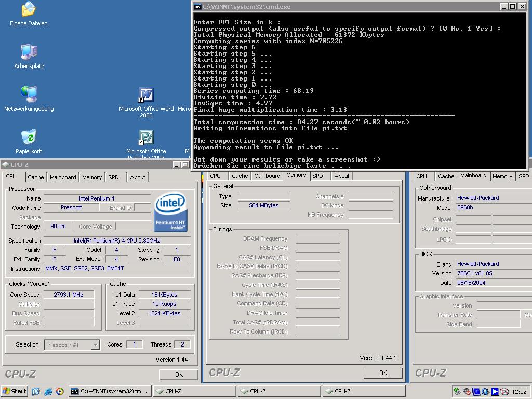Screen dimensions: 532x399
Task: Open the Papierkorb recycle bin icon
Action: (x=29, y=141)
